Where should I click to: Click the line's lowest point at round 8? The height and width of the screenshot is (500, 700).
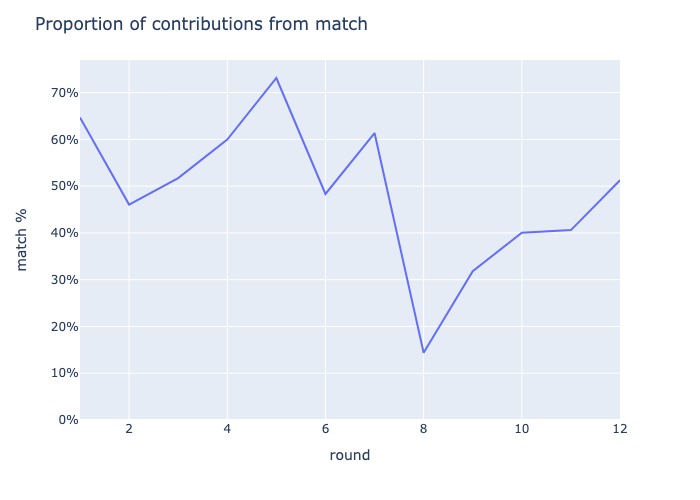click(424, 352)
